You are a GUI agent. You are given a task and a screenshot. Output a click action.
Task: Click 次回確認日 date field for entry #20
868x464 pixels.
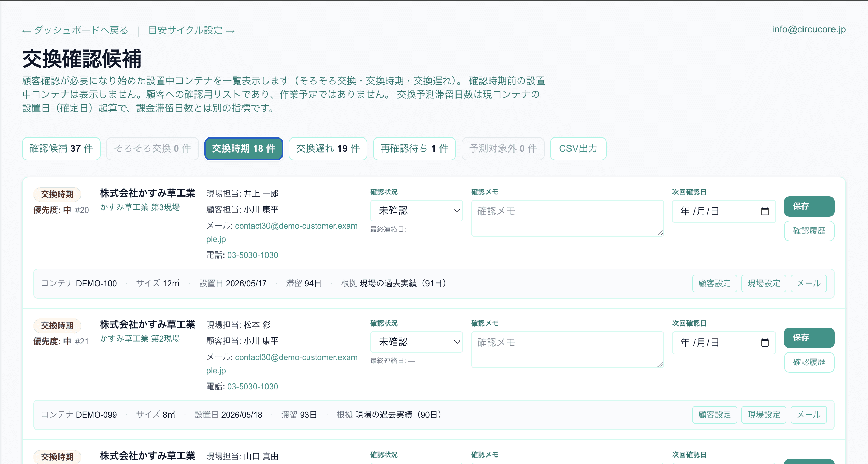[x=724, y=211]
